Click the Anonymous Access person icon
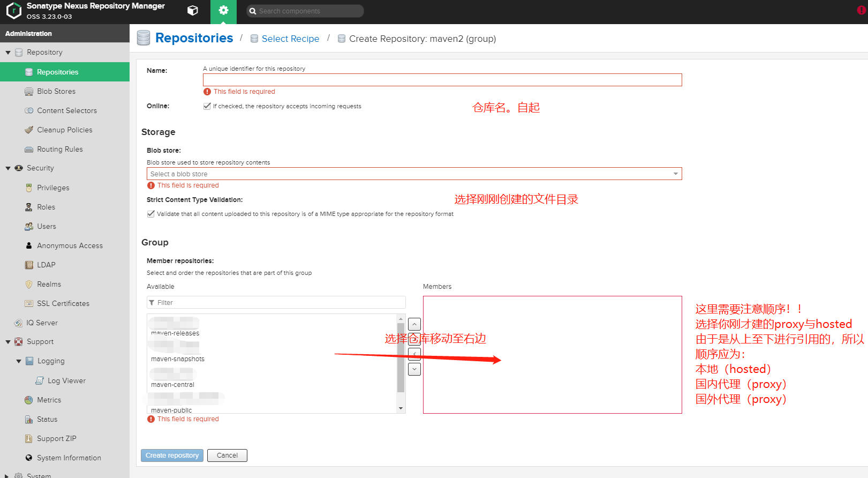 [29, 246]
